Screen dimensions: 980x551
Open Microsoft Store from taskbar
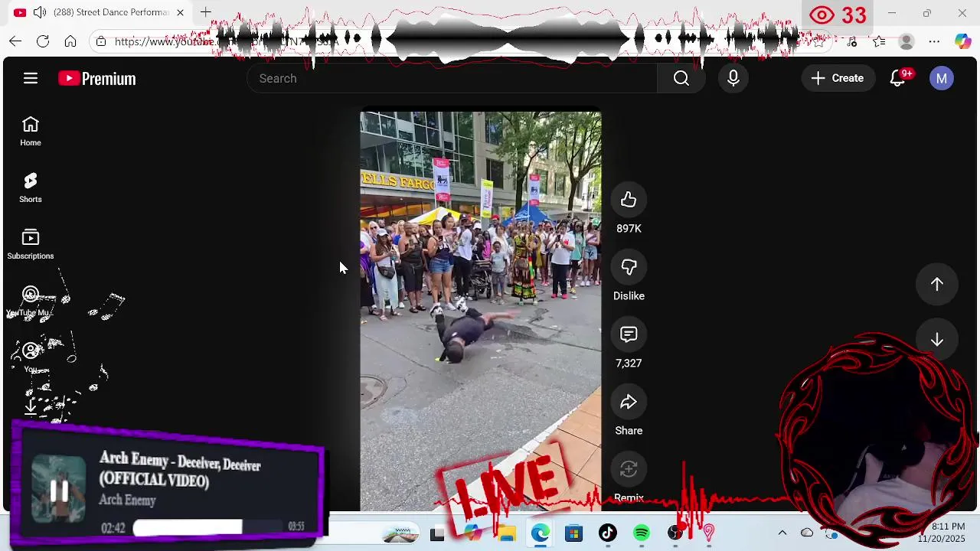[x=574, y=533]
